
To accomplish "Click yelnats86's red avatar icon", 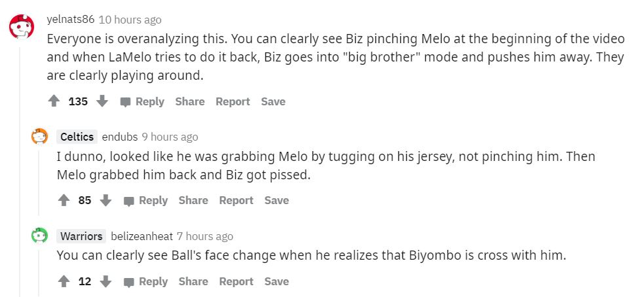I will pos(20,27).
